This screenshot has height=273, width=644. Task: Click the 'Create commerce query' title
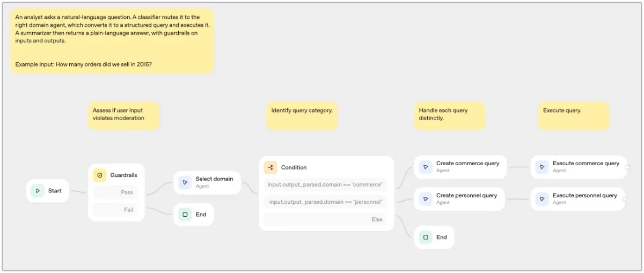pos(468,164)
